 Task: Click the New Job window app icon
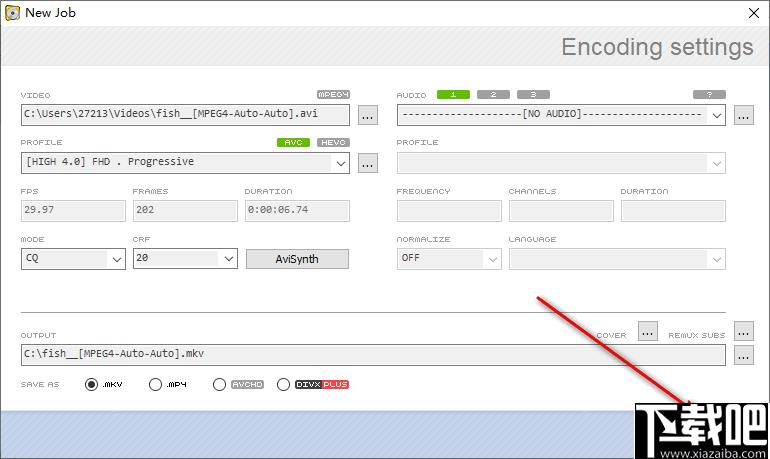[x=12, y=13]
